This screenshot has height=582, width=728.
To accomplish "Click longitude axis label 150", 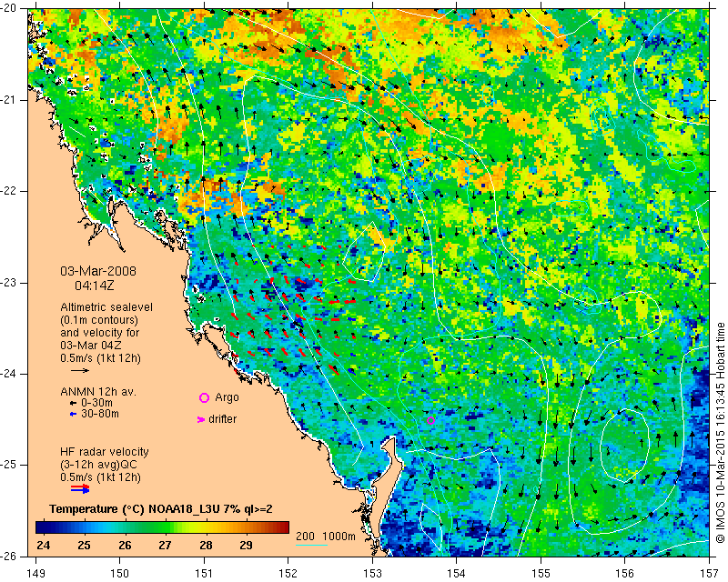I will 120,574.
